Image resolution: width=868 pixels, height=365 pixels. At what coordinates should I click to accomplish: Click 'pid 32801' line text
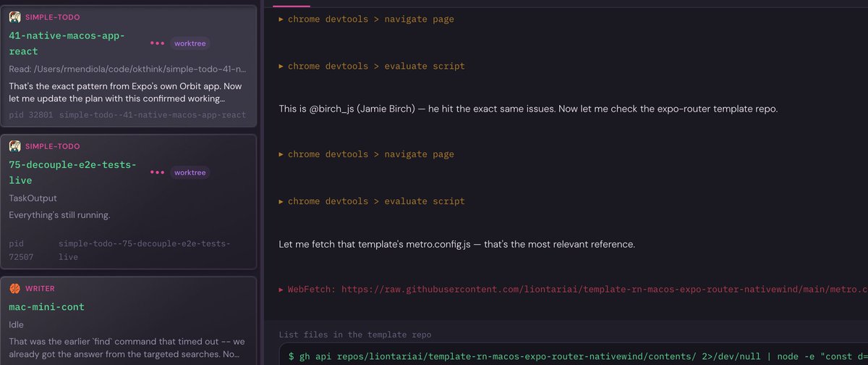click(127, 115)
